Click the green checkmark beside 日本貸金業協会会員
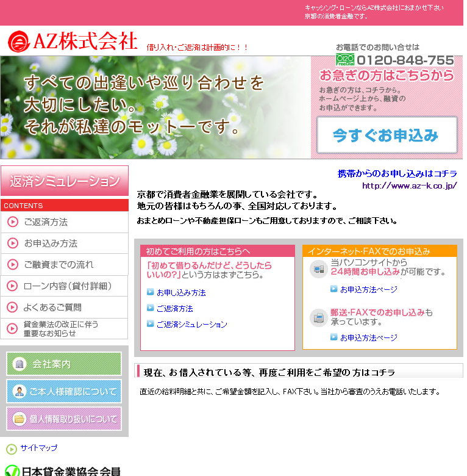 12,471
